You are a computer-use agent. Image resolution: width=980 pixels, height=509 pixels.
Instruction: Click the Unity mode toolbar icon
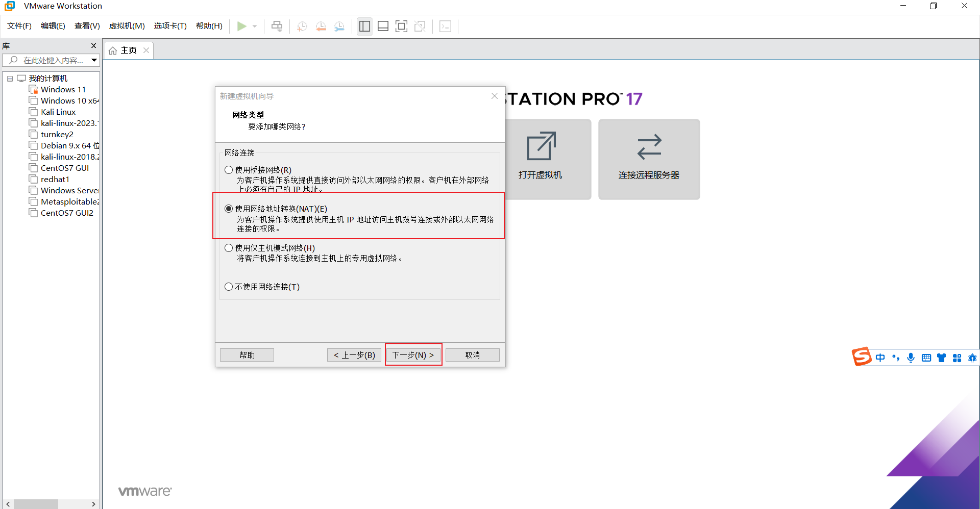pos(420,26)
